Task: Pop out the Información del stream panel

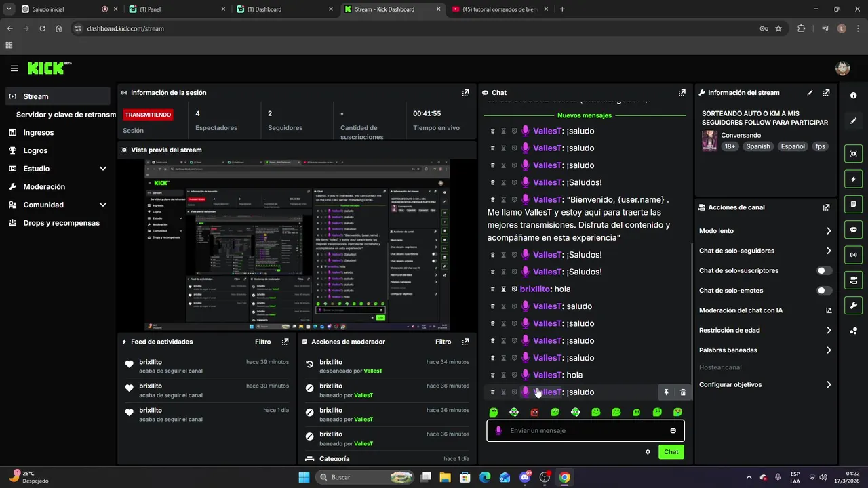Action: 826,93
